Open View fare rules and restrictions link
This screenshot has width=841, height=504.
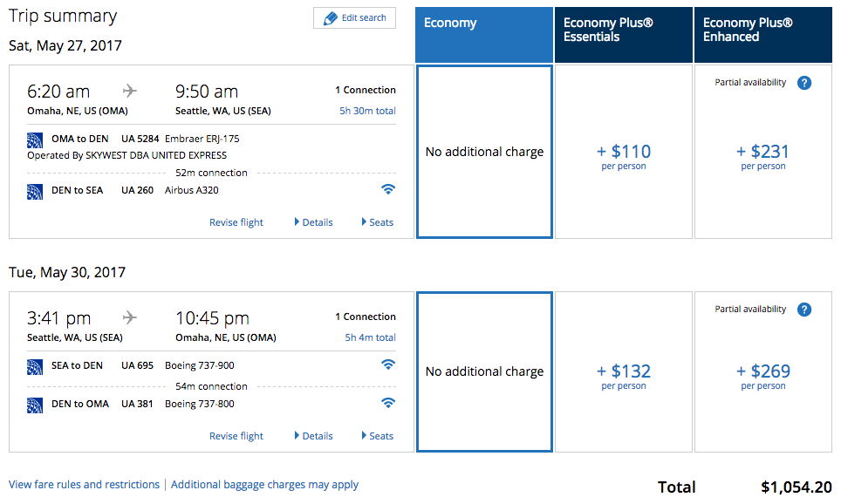click(x=85, y=484)
